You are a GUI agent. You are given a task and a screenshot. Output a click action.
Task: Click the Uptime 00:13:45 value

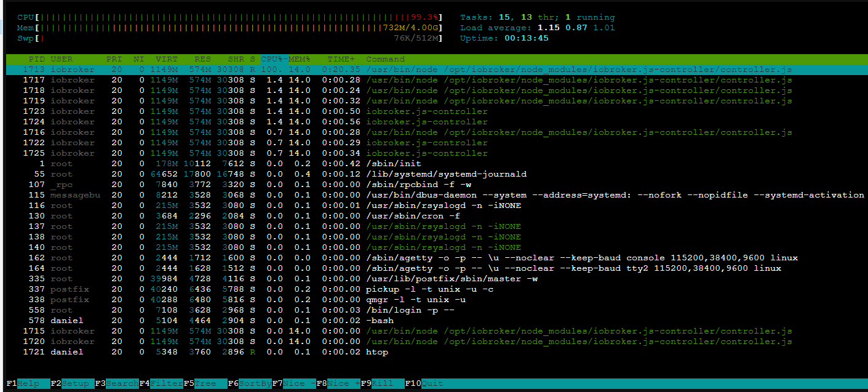(x=527, y=38)
